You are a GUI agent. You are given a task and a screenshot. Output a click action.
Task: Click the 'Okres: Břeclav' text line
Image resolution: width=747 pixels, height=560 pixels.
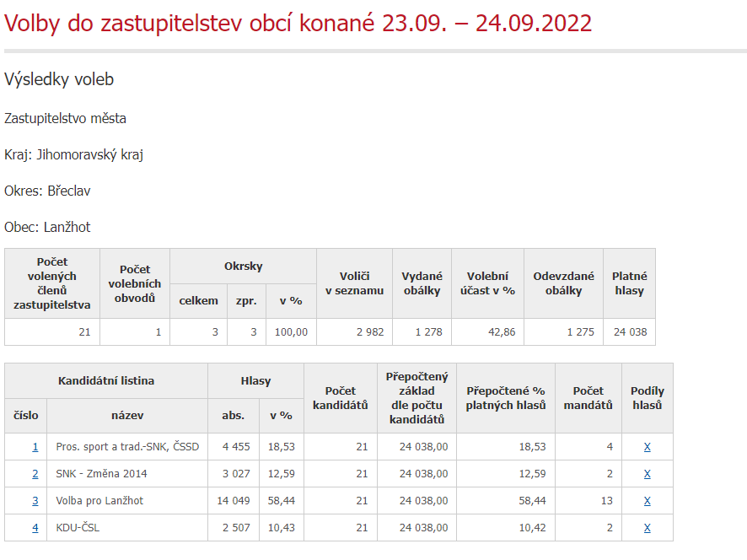click(x=47, y=191)
